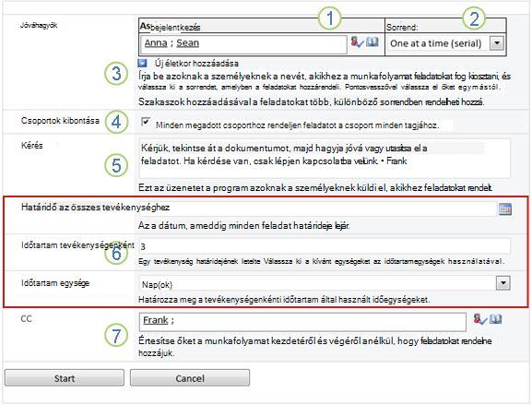This screenshot has height=405, width=532.
Task: Select the 'One at a time (serial)' combo box
Action: (445, 43)
